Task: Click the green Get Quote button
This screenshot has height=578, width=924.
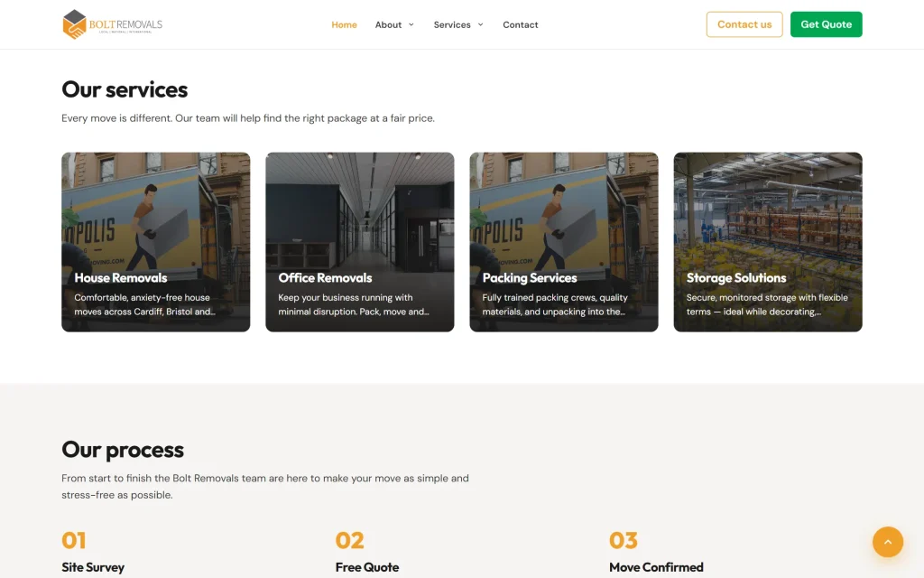Action: 827,24
